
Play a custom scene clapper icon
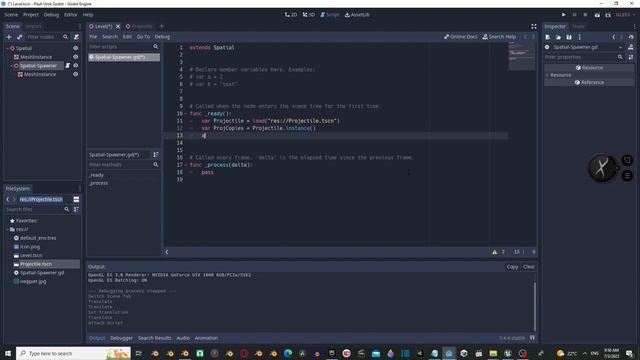(x=608, y=15)
